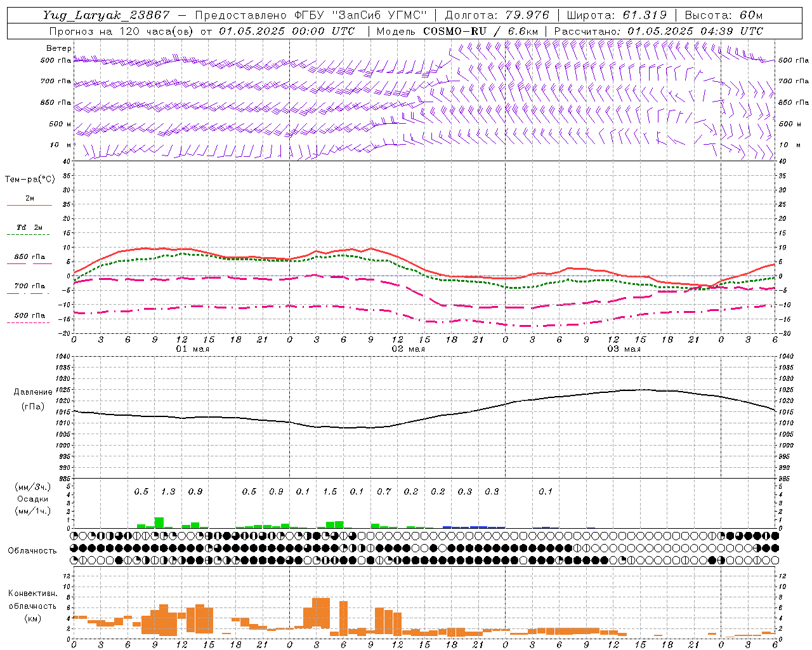This screenshot has height=650, width=812.
Task: Click the (мм/3ч.) unit label
Action: [x=32, y=487]
